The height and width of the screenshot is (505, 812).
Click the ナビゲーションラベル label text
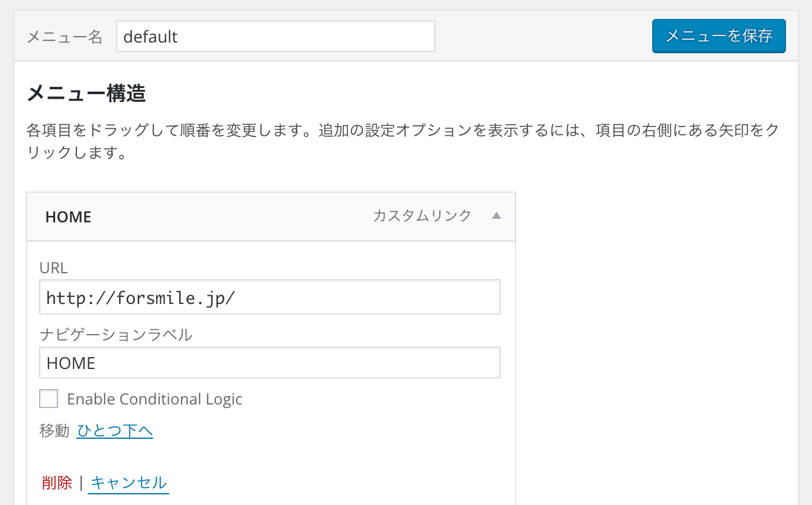pos(116,335)
